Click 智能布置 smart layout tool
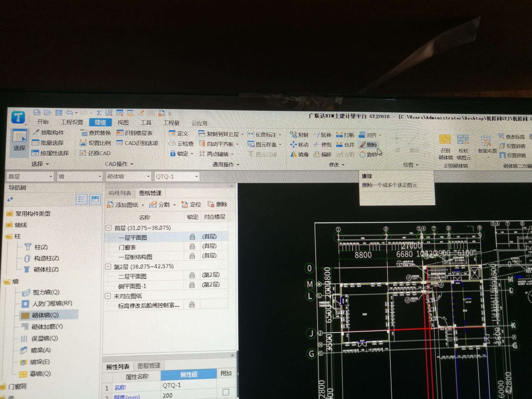The image size is (532, 399). (x=487, y=145)
